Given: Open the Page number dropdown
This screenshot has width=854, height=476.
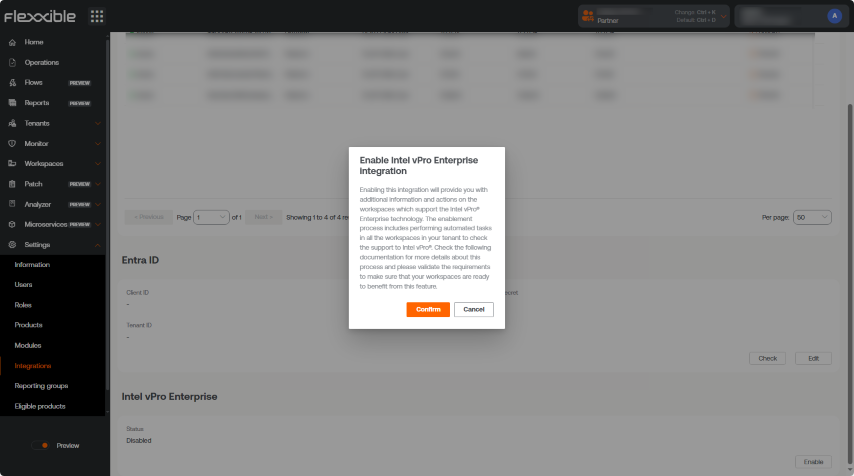Looking at the screenshot, I should 211,217.
